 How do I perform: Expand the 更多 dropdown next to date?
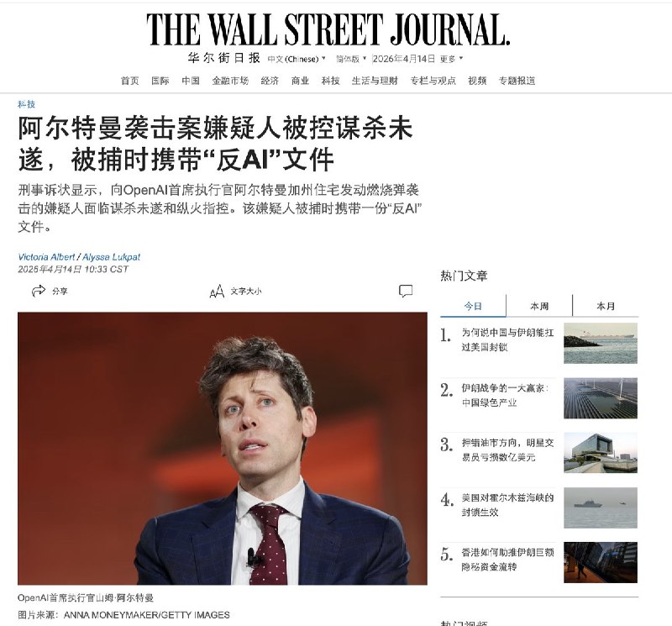pyautogui.click(x=452, y=59)
